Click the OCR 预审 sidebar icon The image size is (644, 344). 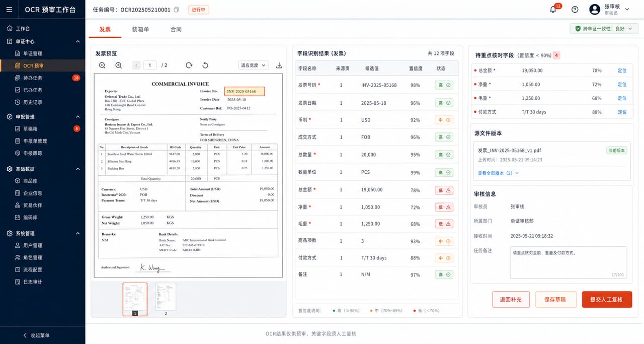pos(18,65)
